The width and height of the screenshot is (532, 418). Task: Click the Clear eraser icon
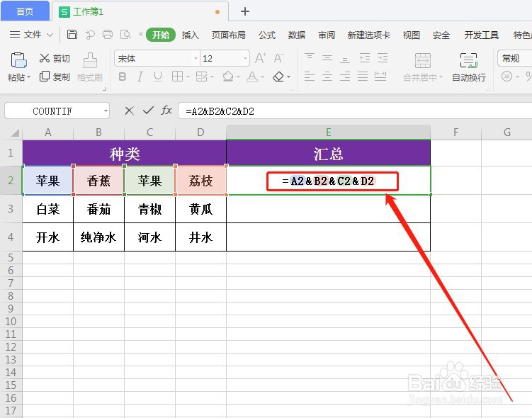pos(278,77)
